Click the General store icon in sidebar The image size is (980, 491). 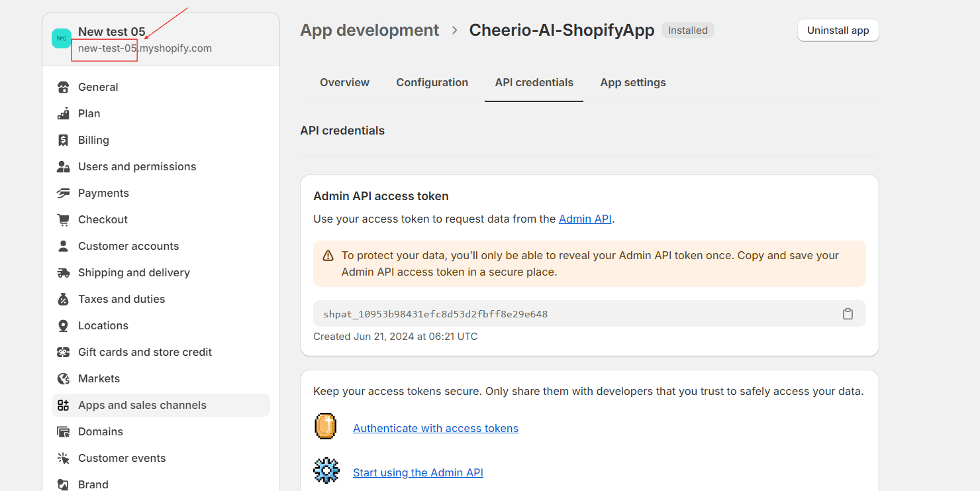coord(63,87)
